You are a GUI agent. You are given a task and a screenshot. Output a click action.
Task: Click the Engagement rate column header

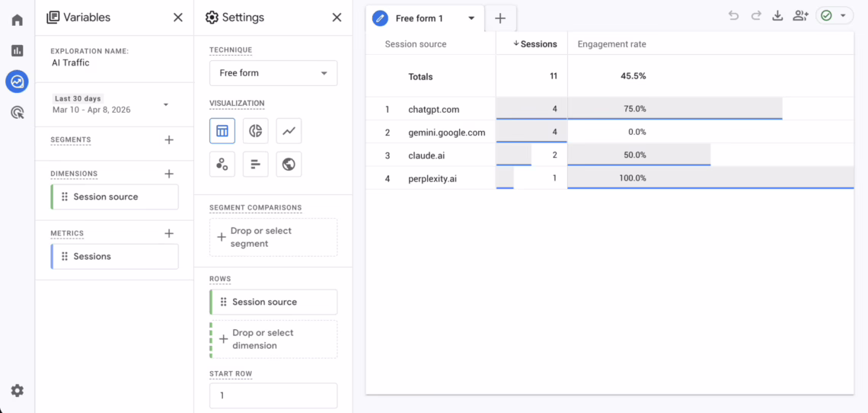point(611,43)
